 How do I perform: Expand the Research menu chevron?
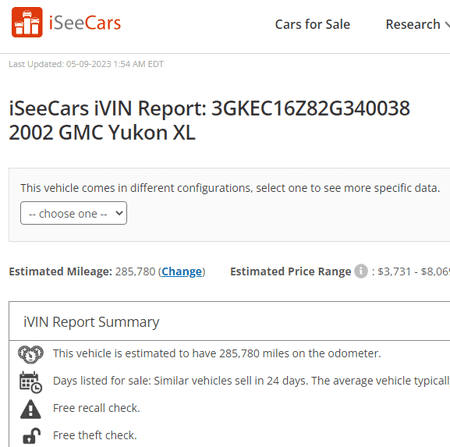[447, 24]
